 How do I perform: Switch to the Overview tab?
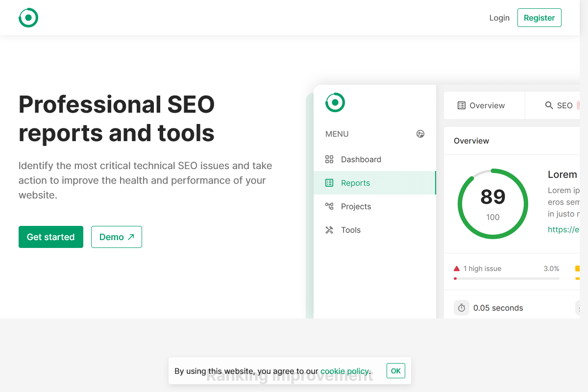(x=481, y=105)
